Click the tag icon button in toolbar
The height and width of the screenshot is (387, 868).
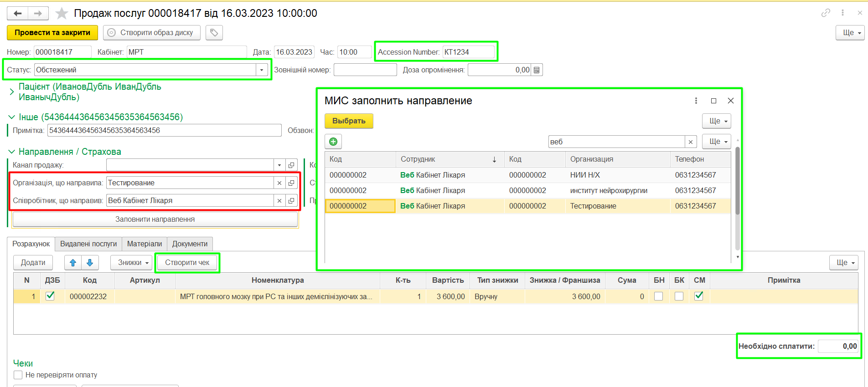point(214,33)
